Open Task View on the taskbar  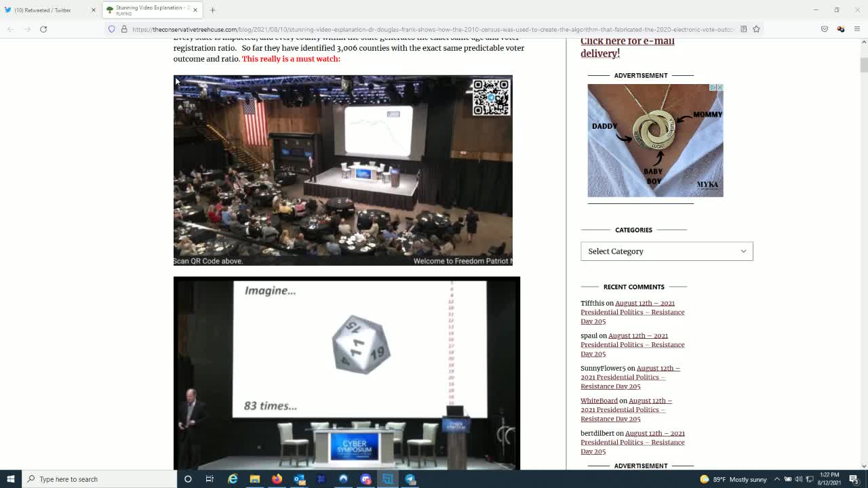click(210, 479)
